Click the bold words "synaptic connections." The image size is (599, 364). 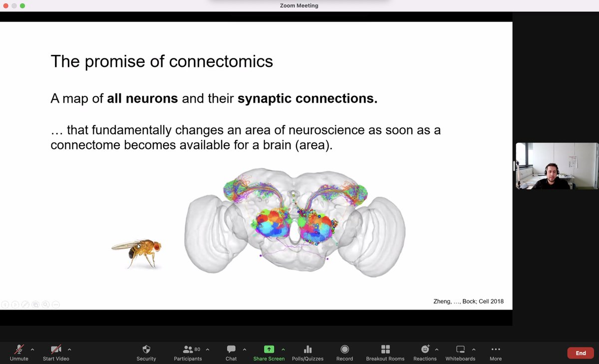click(x=307, y=98)
